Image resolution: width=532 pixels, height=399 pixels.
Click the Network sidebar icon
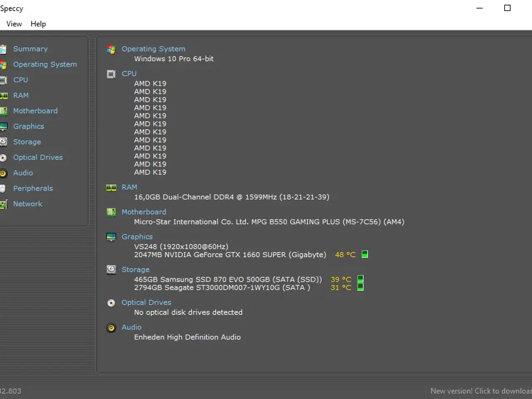coord(3,204)
